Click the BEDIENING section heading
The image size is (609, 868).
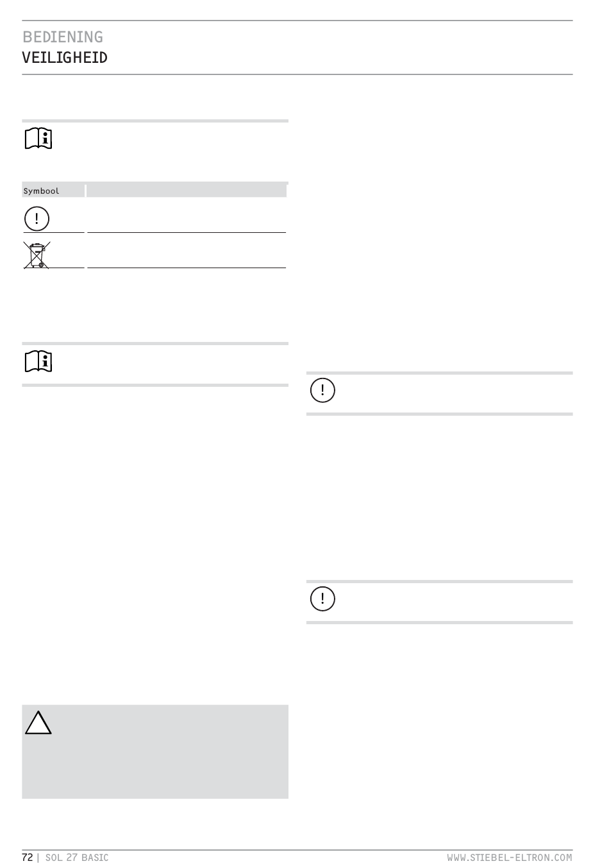63,37
